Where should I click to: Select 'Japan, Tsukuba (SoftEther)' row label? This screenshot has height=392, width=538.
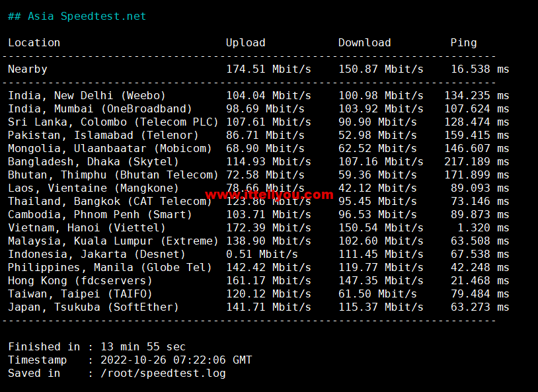tap(93, 307)
